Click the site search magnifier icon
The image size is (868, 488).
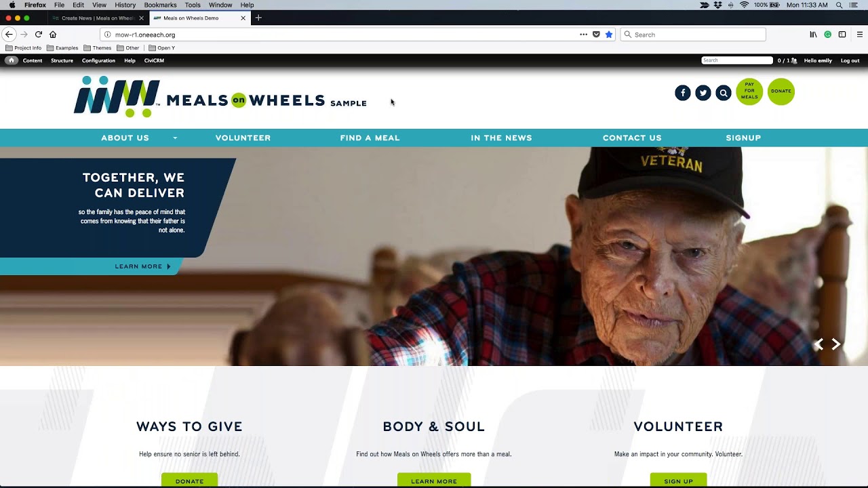point(724,93)
